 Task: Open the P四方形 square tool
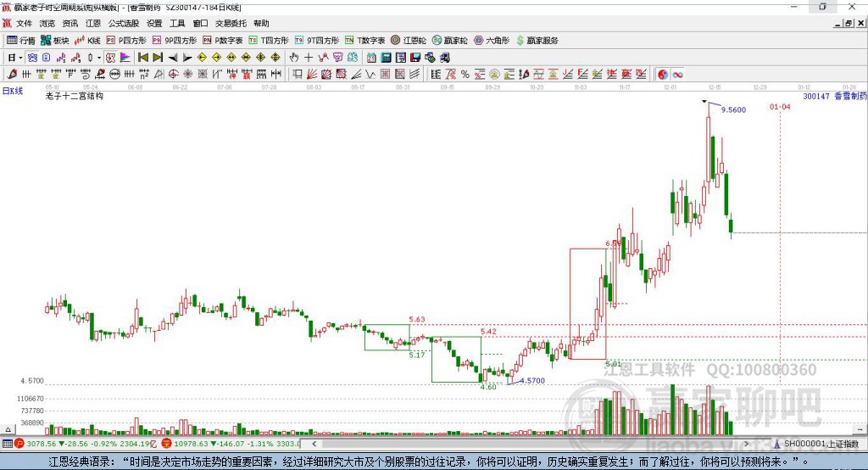[x=126, y=40]
